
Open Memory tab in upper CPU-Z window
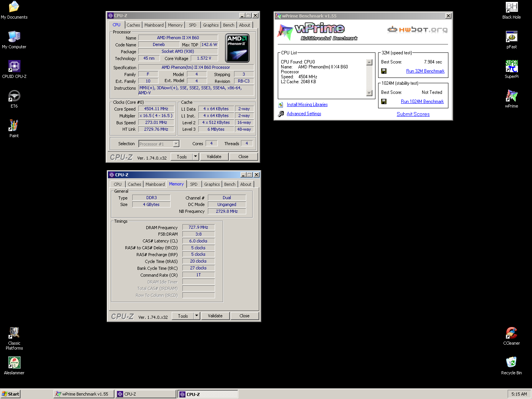coord(175,25)
